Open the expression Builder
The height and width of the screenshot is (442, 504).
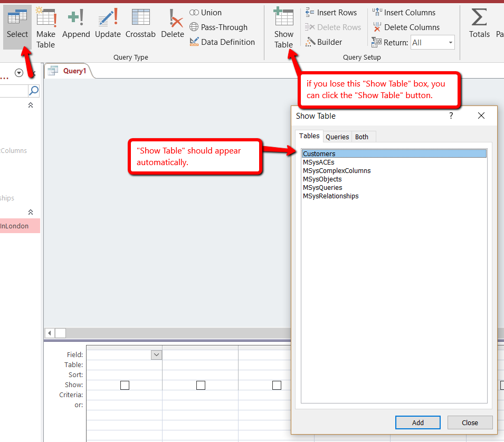pos(324,42)
